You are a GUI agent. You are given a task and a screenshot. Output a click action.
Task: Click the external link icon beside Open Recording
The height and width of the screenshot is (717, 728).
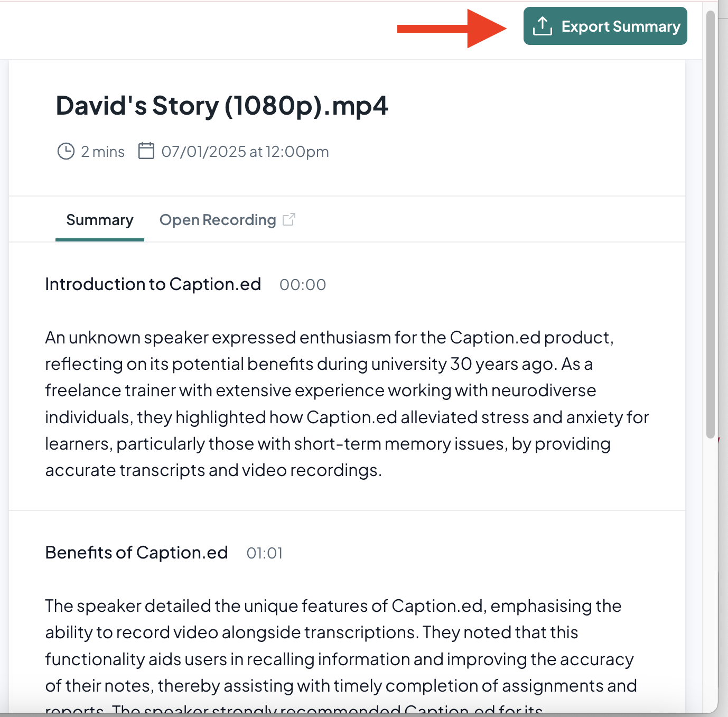coord(289,219)
